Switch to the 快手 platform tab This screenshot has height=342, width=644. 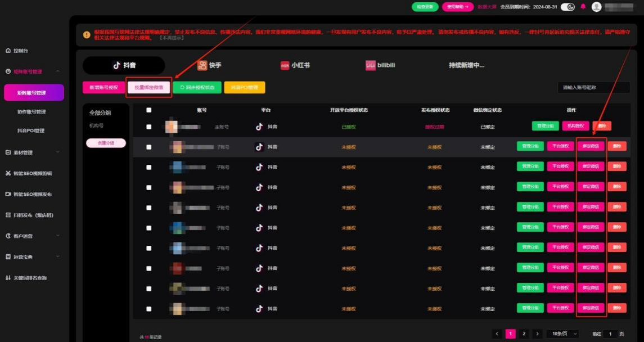tap(209, 65)
